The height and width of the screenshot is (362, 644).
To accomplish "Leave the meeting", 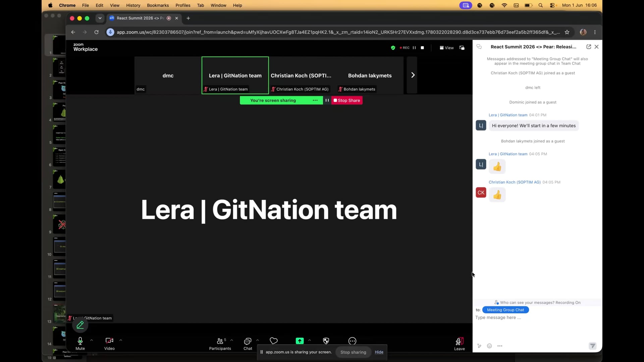I will (460, 344).
